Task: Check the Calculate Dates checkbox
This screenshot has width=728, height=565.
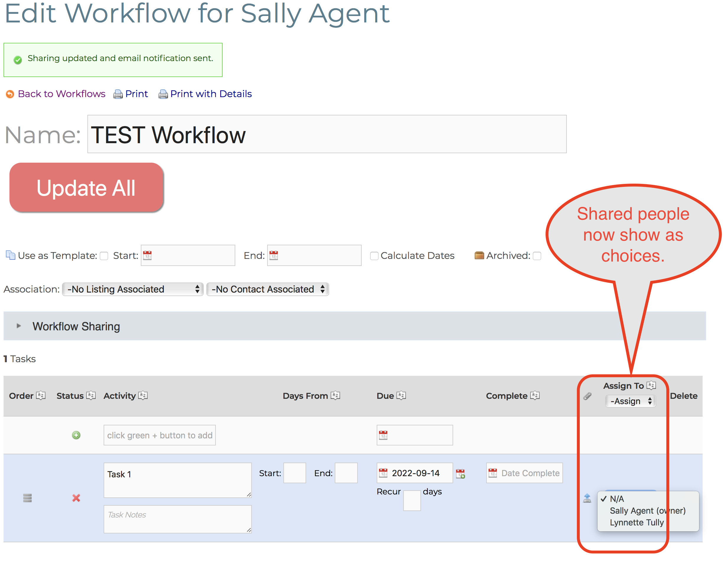Action: (x=374, y=256)
